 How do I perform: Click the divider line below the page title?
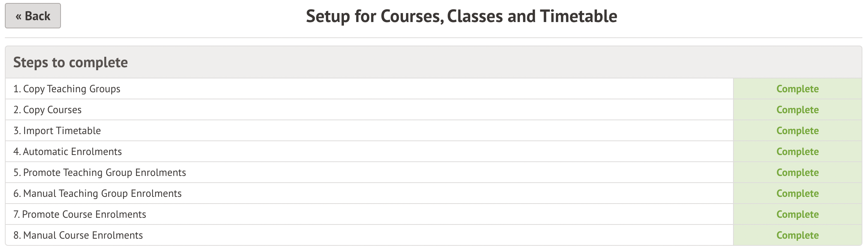coord(434,38)
